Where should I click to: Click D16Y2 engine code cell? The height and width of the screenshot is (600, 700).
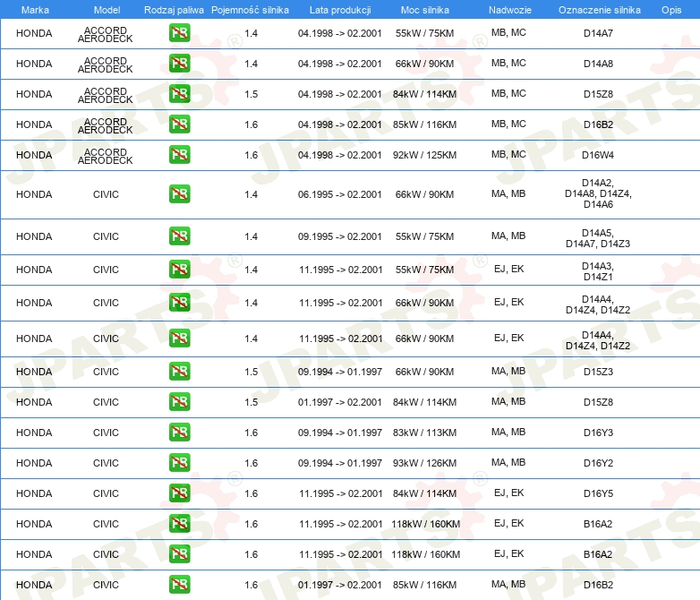point(598,463)
